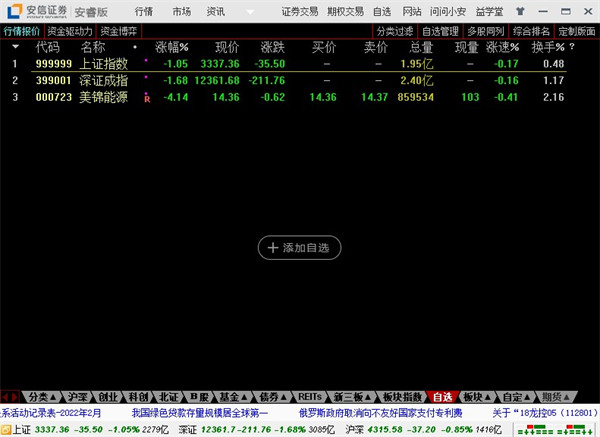Viewport: 600px width, 437px height.
Task: Click the second market breadth indicator
Action: 575,430
